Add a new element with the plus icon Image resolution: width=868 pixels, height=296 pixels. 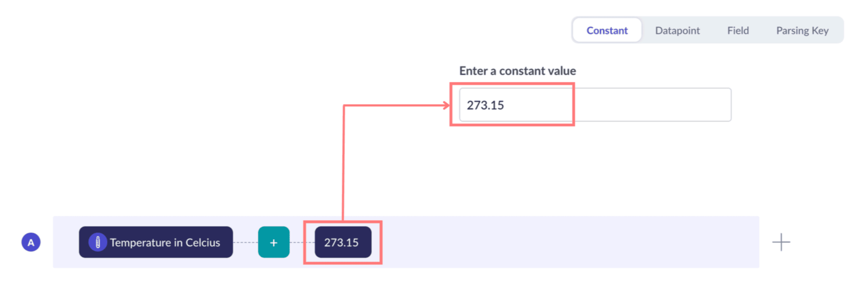[x=781, y=242]
